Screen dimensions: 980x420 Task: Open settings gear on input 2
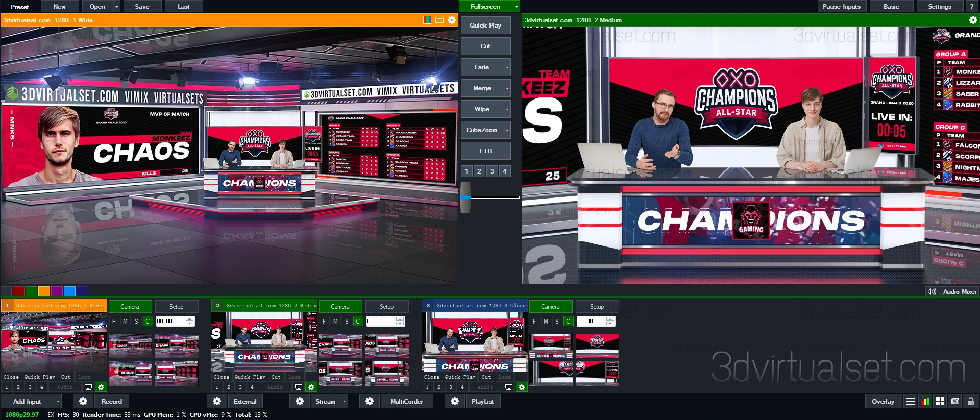(x=311, y=387)
